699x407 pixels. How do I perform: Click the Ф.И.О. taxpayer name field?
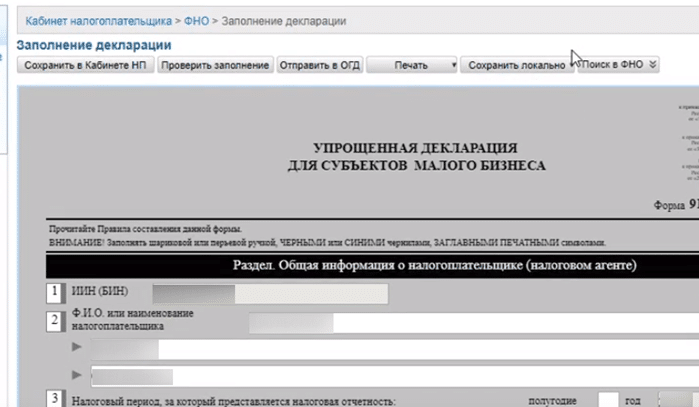[x=473, y=323]
